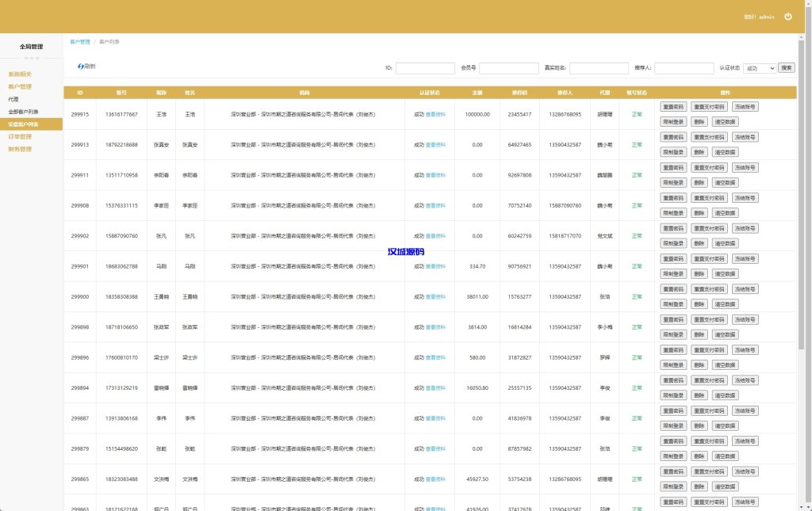Open 系统相关 in the sidebar
The height and width of the screenshot is (511, 812).
point(20,74)
